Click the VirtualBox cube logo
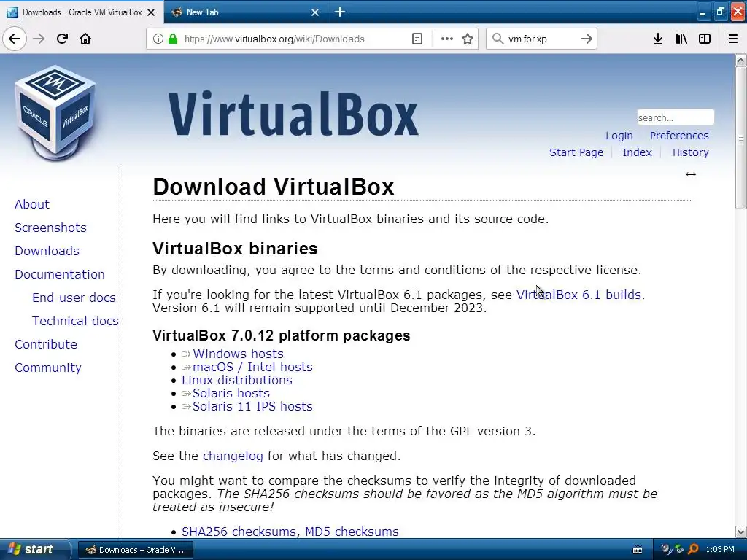747x560 pixels. 55,113
